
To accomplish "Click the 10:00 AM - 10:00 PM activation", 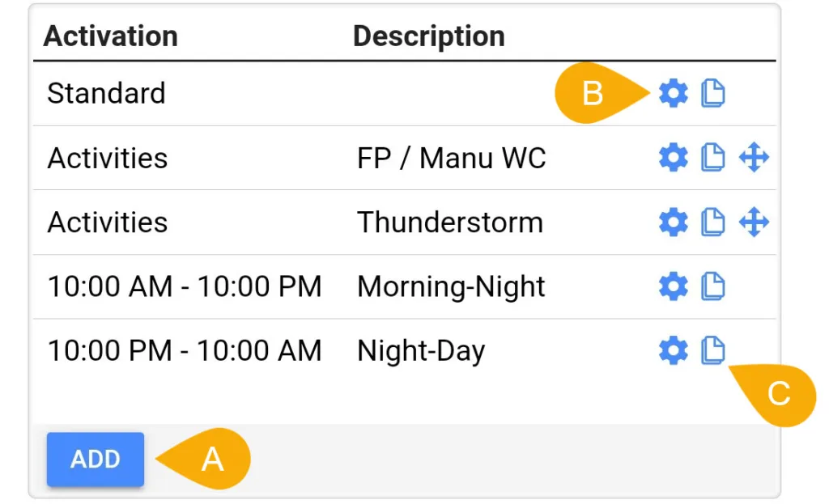I will [x=185, y=286].
